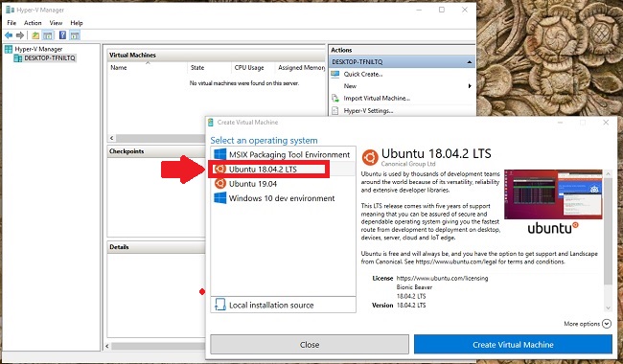
Task: Select DESKTOP-TFNILTQ server in the tree
Action: click(49, 58)
